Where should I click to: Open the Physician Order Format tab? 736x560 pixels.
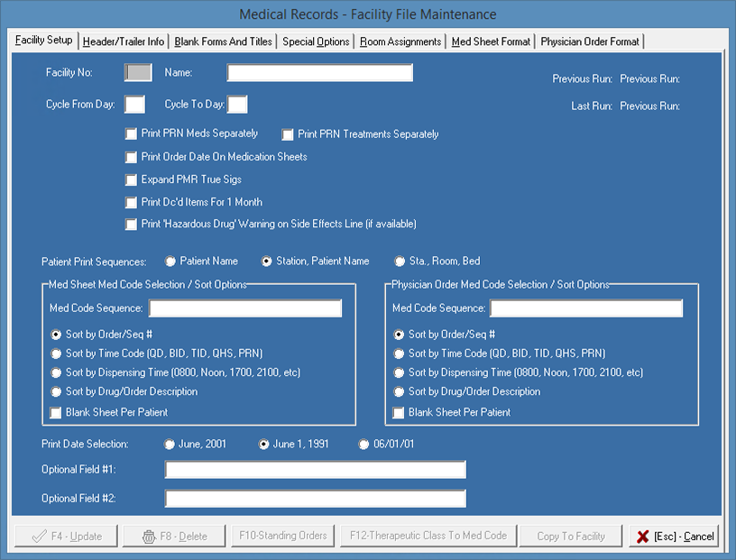point(589,41)
